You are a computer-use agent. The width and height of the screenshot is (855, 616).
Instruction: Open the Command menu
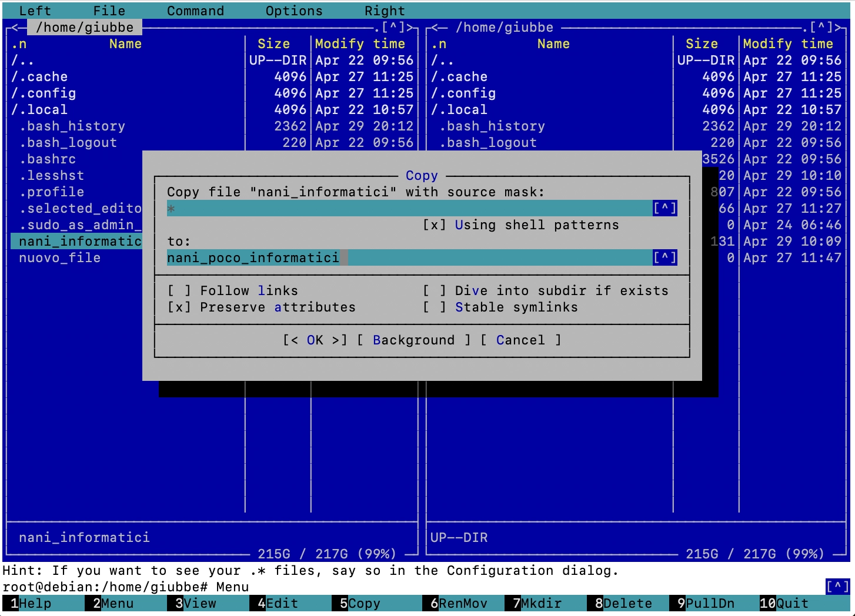tap(195, 11)
